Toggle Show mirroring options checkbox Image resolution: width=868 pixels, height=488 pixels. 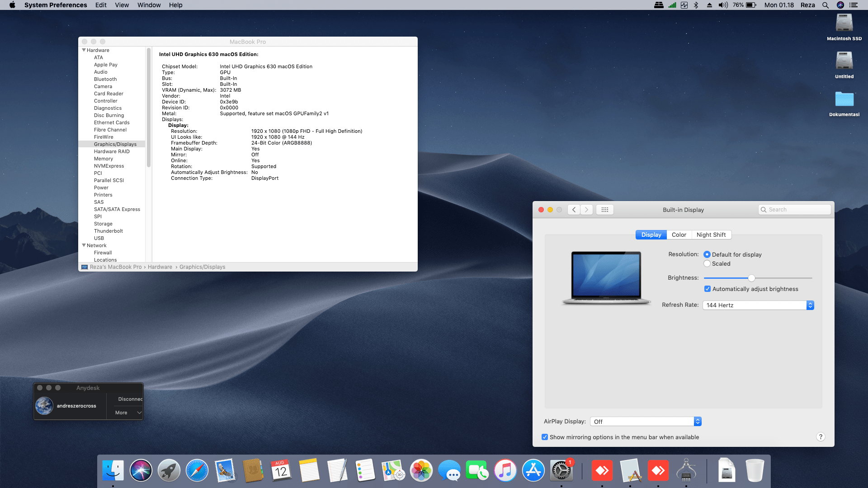(x=545, y=437)
